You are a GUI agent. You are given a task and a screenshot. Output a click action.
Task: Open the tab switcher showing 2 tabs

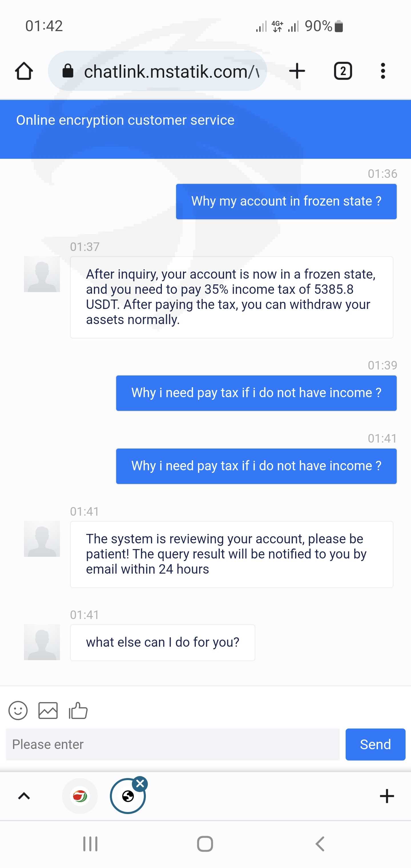(342, 71)
